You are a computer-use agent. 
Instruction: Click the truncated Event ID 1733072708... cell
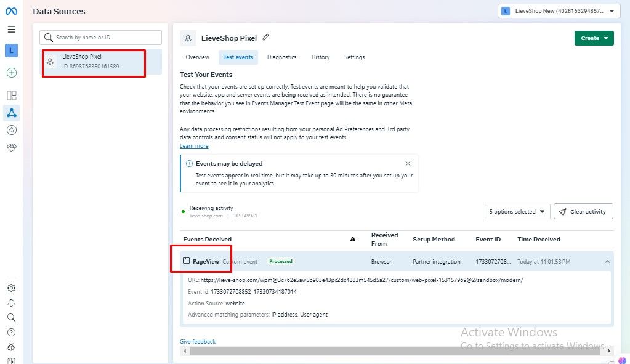[493, 262]
